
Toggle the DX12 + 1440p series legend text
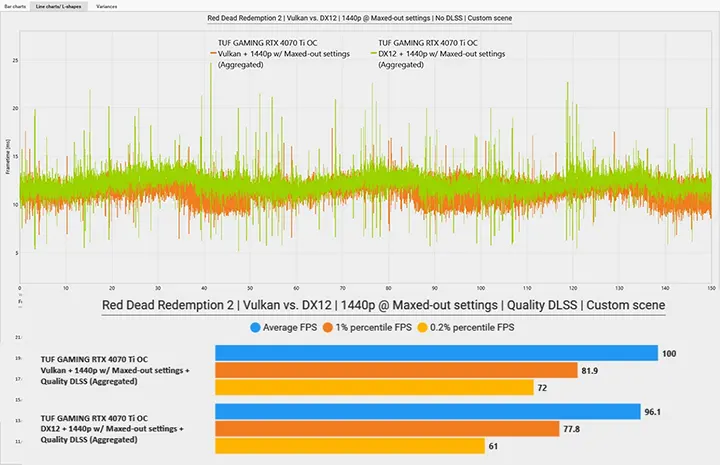click(x=442, y=54)
